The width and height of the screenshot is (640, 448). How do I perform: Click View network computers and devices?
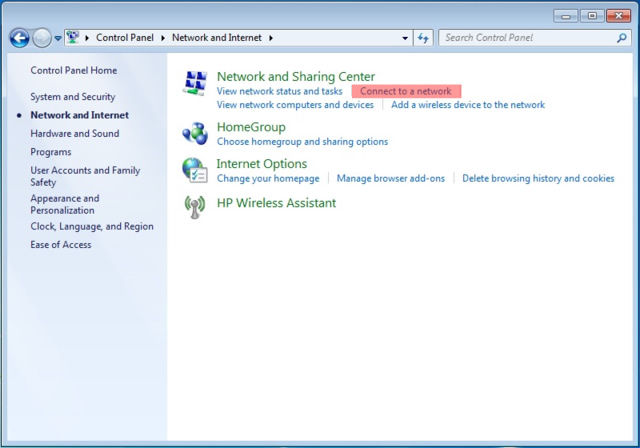click(295, 105)
